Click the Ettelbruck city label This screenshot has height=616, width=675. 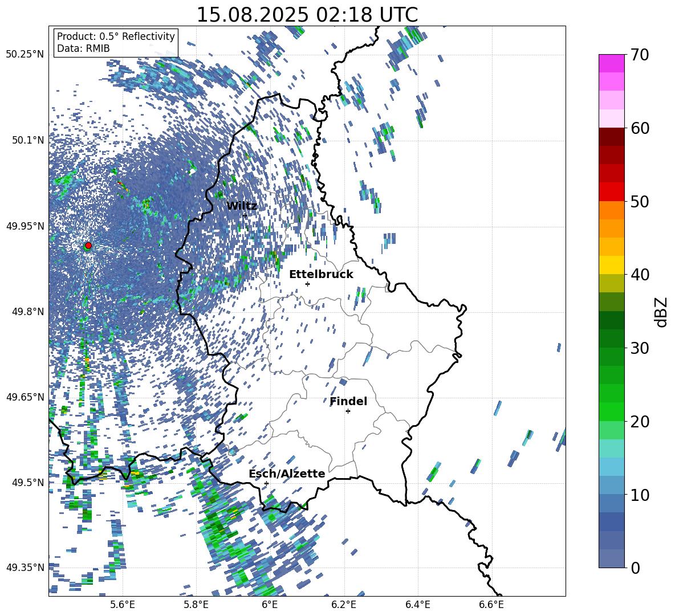[321, 274]
